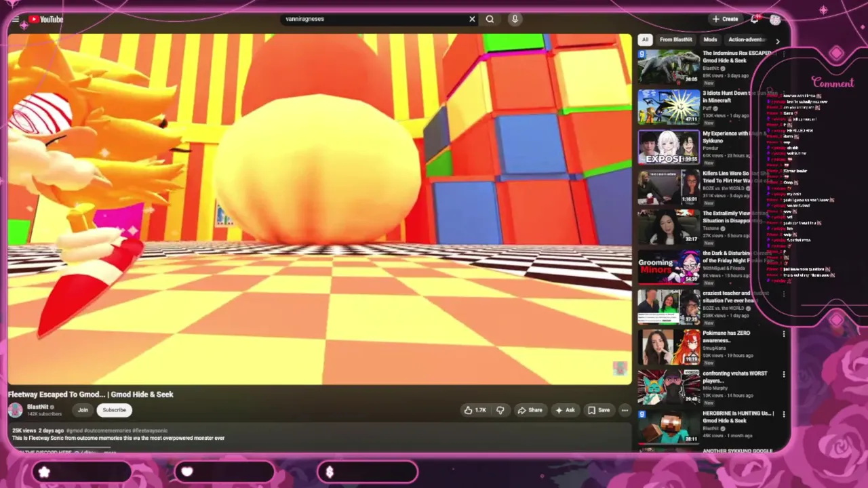The height and width of the screenshot is (488, 868).
Task: Open Indominus Rex ESCAPED video thumbnail
Action: (669, 66)
